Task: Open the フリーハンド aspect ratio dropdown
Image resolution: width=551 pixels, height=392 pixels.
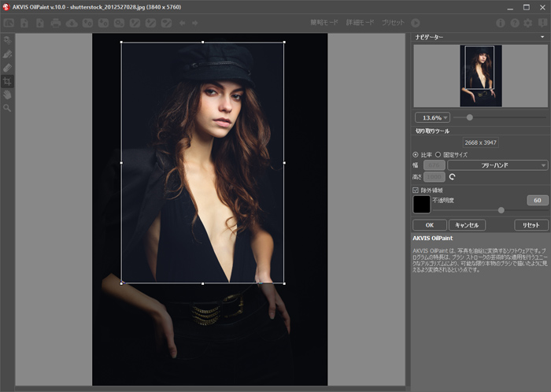Action: 497,165
